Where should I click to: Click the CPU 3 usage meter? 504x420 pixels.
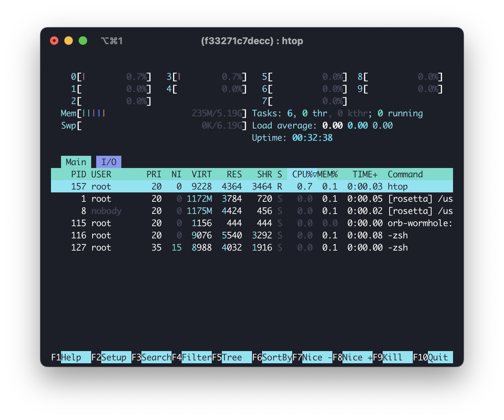point(206,76)
